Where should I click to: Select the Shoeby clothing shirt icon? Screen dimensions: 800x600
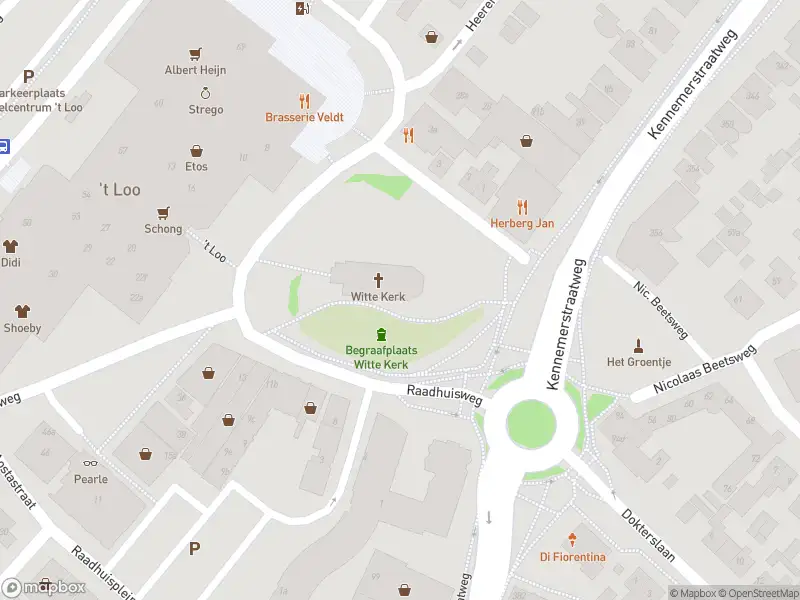point(22,311)
